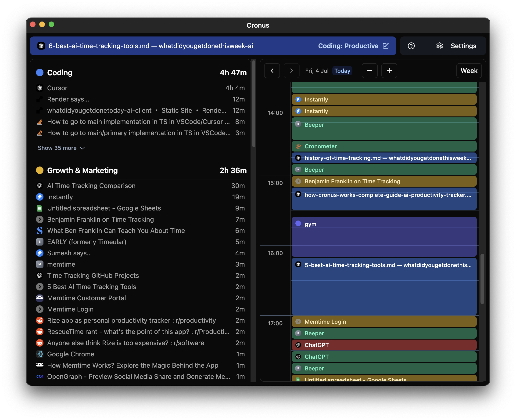Open the Week view dropdown

point(469,71)
